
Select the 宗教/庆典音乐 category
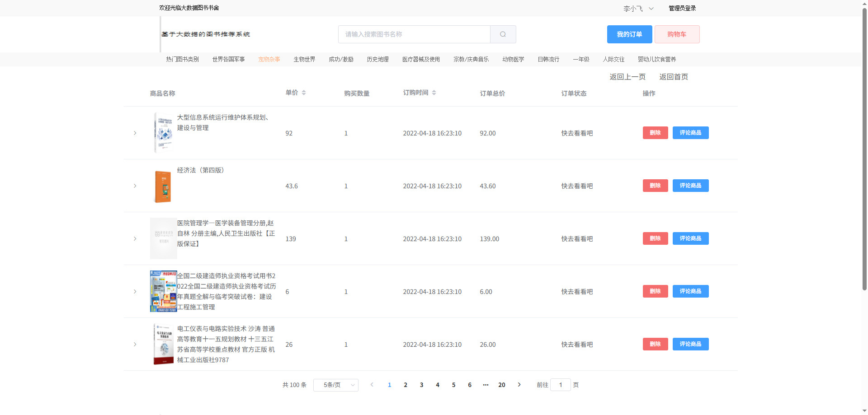click(471, 59)
